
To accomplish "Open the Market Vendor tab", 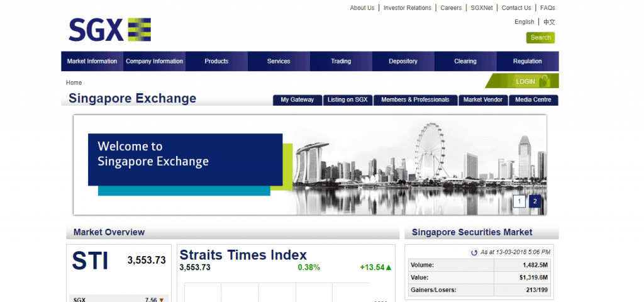I will 483,100.
